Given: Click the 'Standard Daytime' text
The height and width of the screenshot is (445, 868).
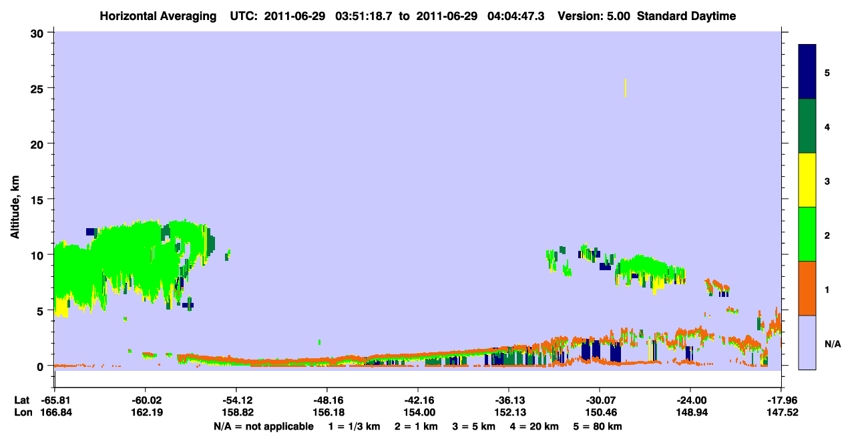Looking at the screenshot, I should point(686,16).
